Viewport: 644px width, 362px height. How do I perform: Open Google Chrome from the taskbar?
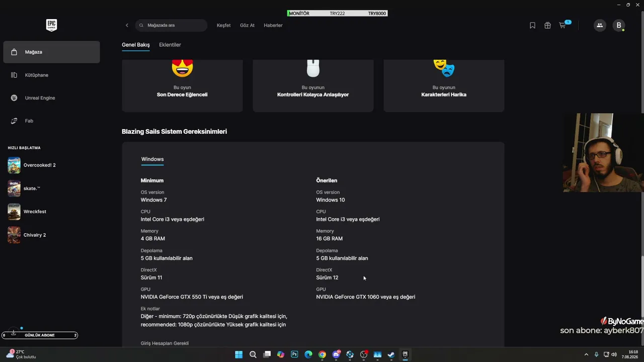pyautogui.click(x=322, y=354)
